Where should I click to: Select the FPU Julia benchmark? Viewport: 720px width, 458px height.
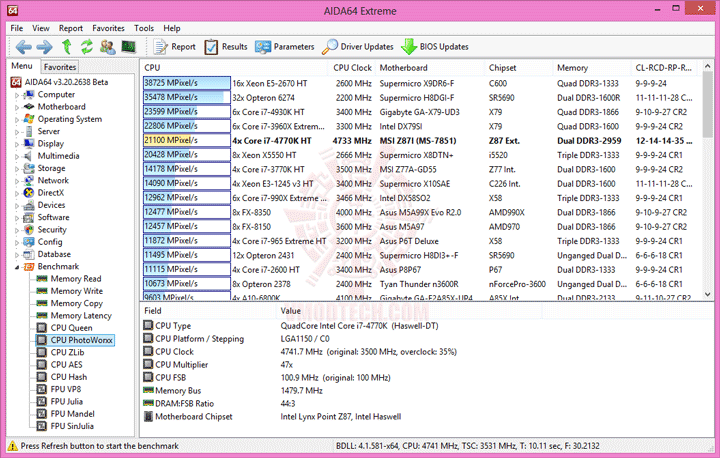pyautogui.click(x=67, y=401)
